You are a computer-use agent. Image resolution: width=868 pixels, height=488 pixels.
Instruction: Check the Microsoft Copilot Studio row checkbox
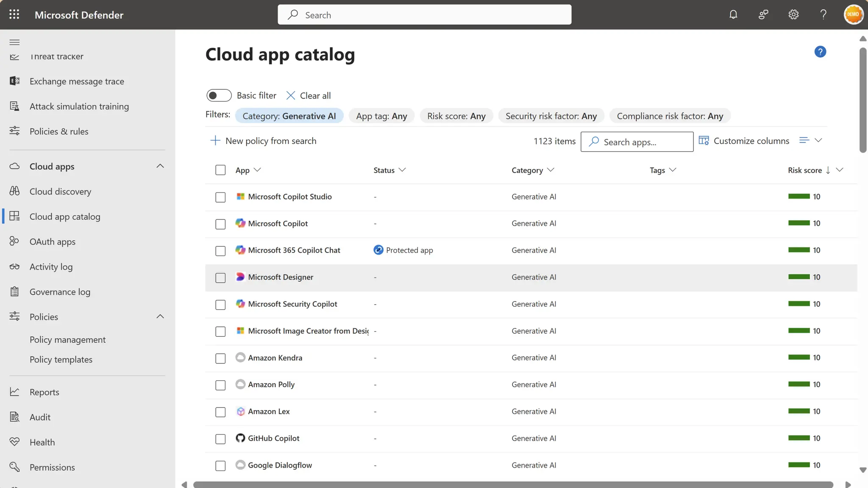(x=220, y=197)
